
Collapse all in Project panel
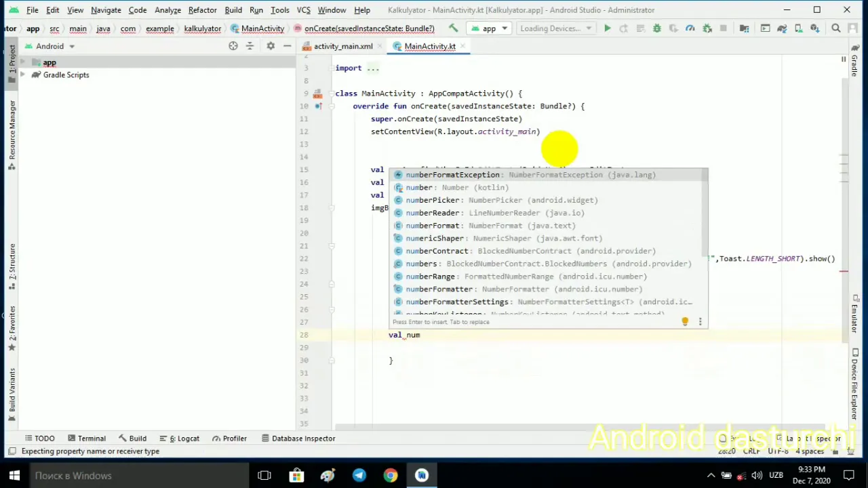pos(250,46)
